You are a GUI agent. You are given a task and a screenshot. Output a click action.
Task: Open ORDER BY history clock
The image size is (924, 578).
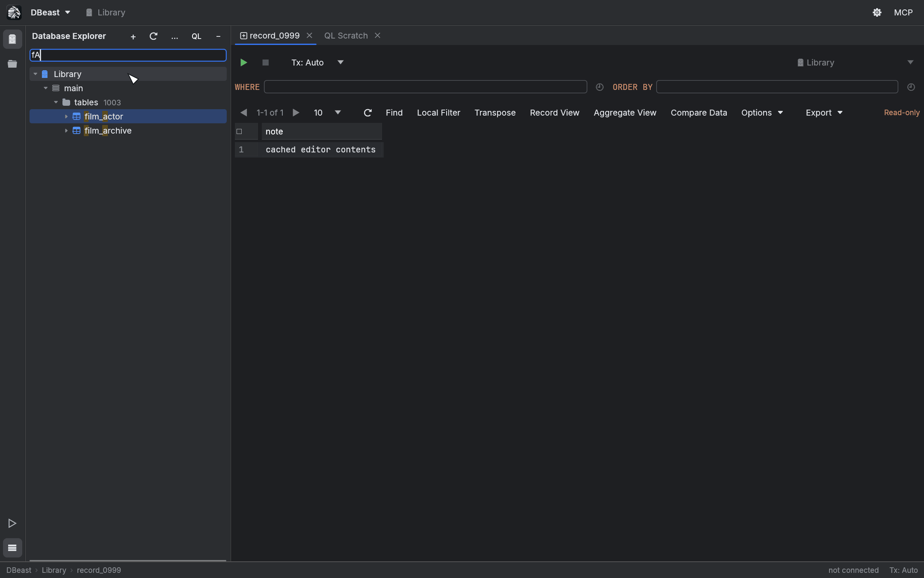[x=911, y=87]
